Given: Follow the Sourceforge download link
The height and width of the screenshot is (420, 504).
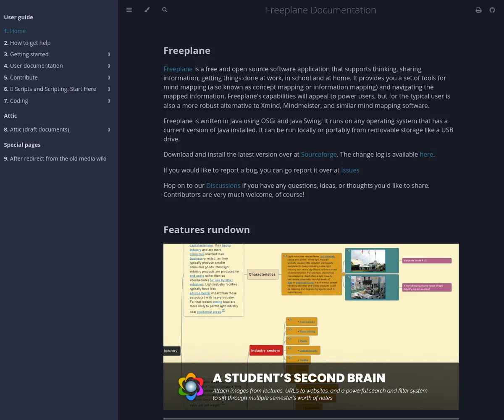Looking at the screenshot, I should click(319, 155).
